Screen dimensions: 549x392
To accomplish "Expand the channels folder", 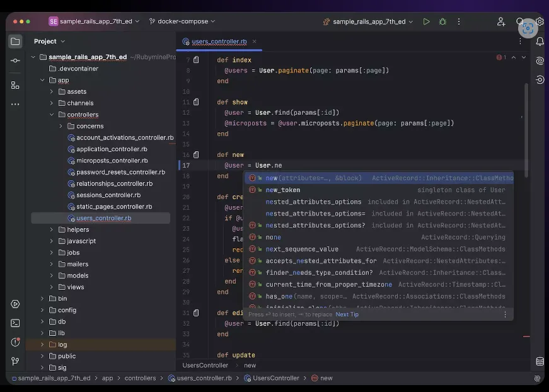I will (52, 103).
